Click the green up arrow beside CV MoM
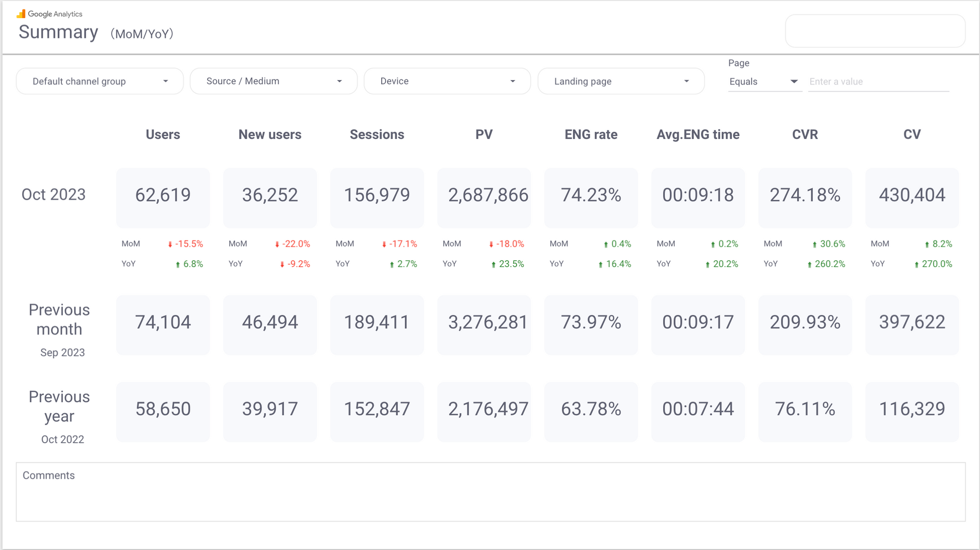 (x=927, y=245)
